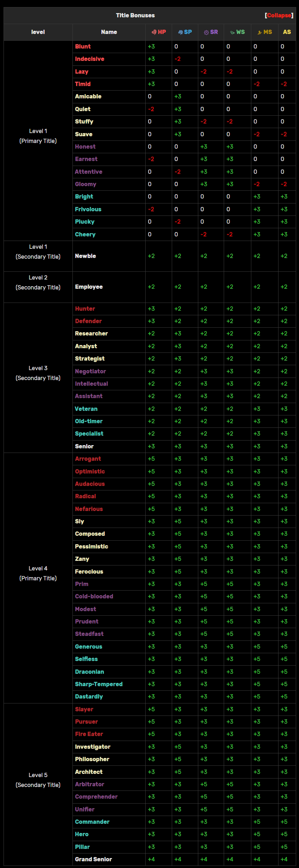
Task: Select the Draconian title name
Action: (89, 672)
